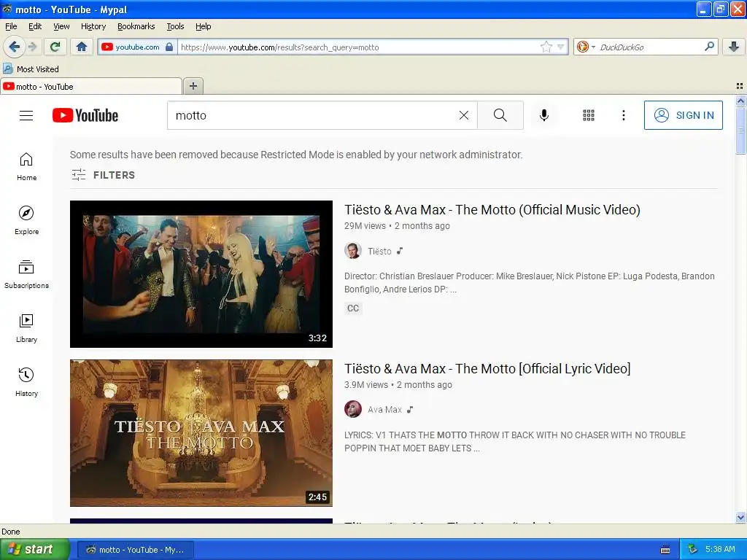Click '3.9M views' text on the second result
This screenshot has height=560, width=747.
point(366,385)
